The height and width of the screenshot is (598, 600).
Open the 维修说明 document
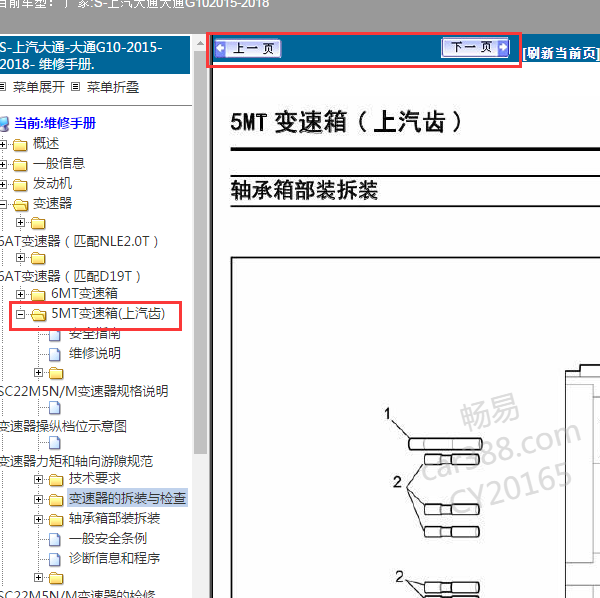tap(95, 353)
